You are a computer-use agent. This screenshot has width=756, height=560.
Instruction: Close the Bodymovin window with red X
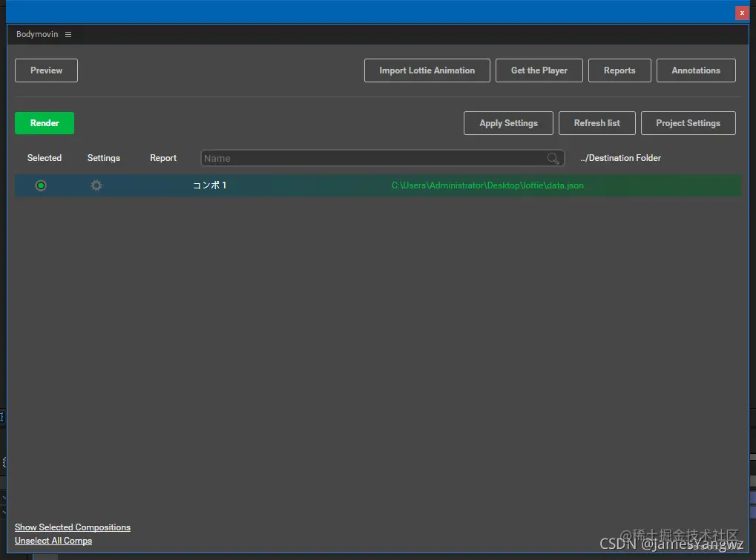[742, 13]
